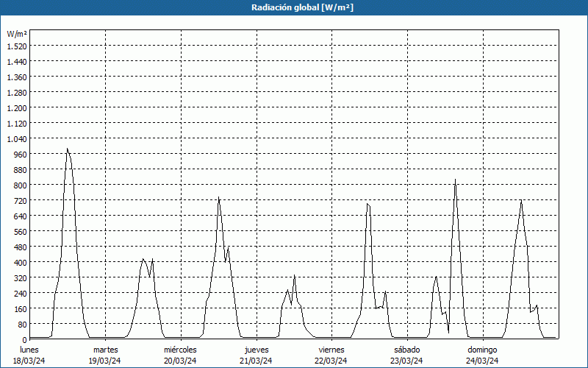The height and width of the screenshot is (368, 588).
Task: Click the 1.040 axis value
Action: click(x=17, y=139)
